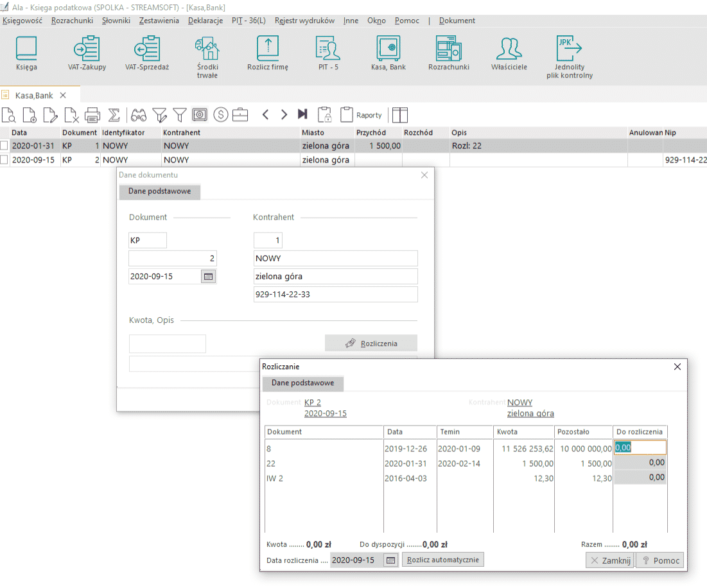This screenshot has width=707, height=588.
Task: Click the plain funnel filter icon
Action: click(x=179, y=115)
